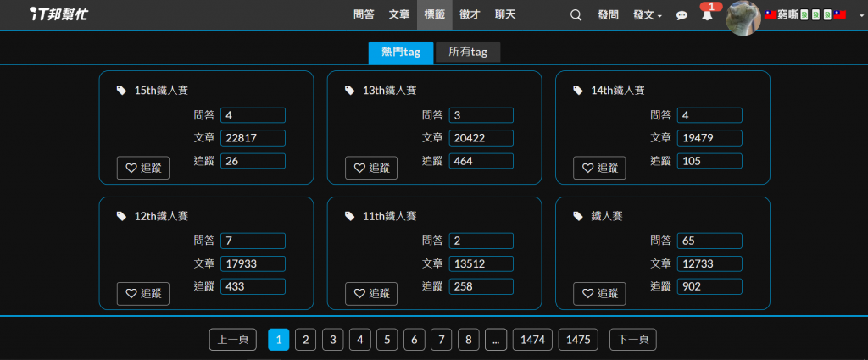The image size is (868, 360).
Task: Follow the 13th鐵人賽 tag with 追蹤 button
Action: tap(371, 168)
